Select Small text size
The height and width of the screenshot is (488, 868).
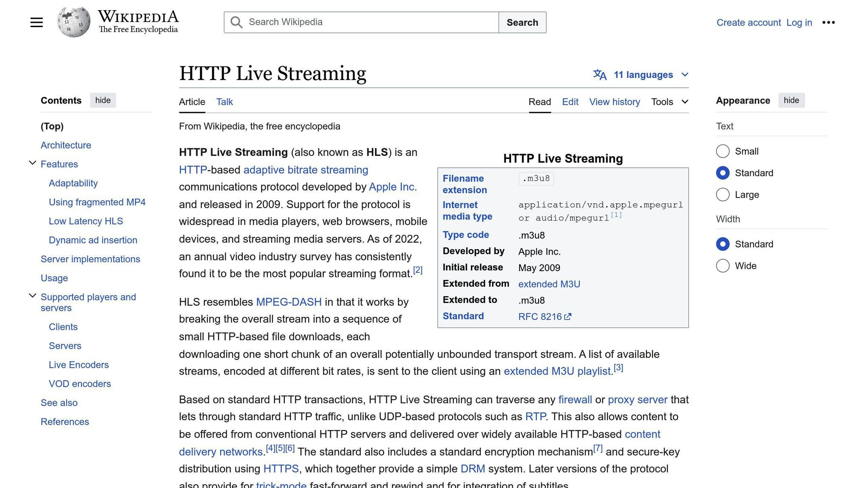tap(723, 151)
